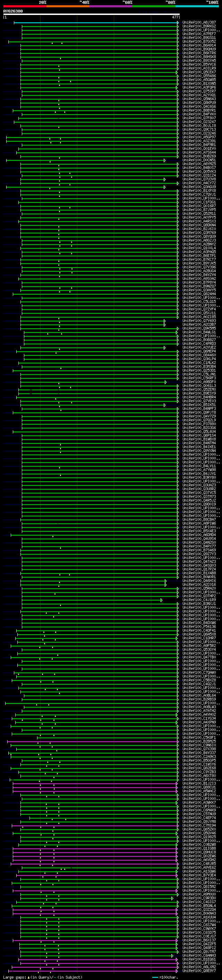Select hit label UniRef100_O84460
Viewport: 222px width, 980px height.
click(x=199, y=355)
